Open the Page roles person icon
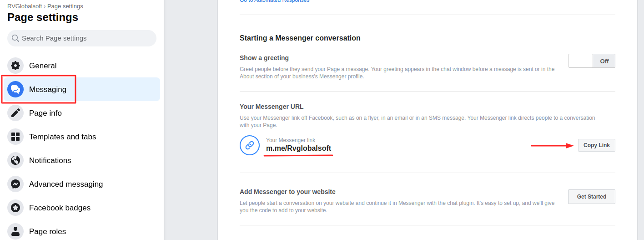 pyautogui.click(x=15, y=231)
